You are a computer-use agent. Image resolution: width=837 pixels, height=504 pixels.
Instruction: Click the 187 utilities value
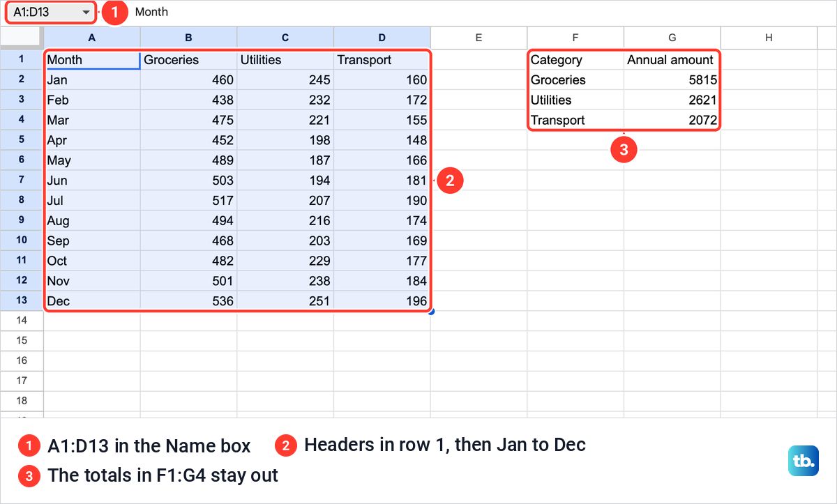click(x=285, y=160)
